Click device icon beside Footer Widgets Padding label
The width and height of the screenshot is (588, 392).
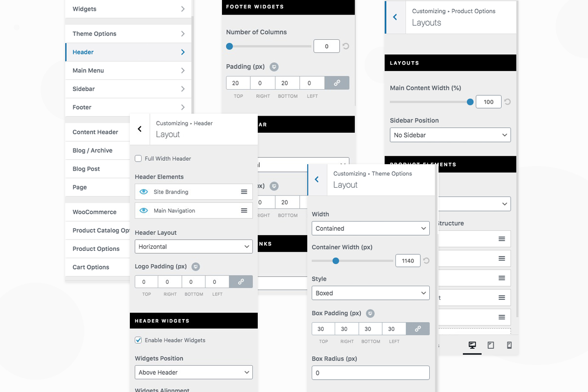tap(274, 67)
